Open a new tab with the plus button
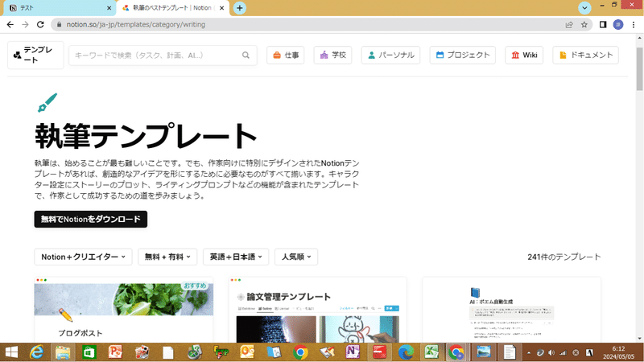Screen dimensions: 644x362 [x=239, y=8]
